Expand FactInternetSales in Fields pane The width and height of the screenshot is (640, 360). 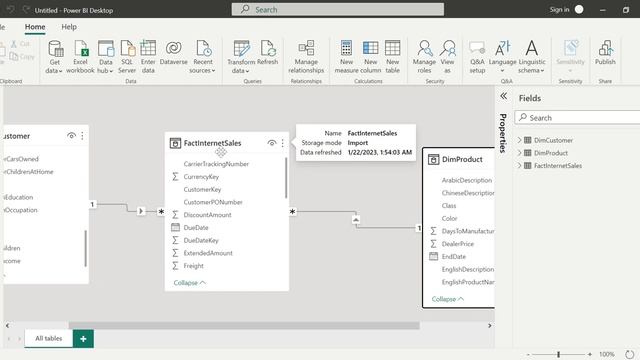pyautogui.click(x=520, y=165)
